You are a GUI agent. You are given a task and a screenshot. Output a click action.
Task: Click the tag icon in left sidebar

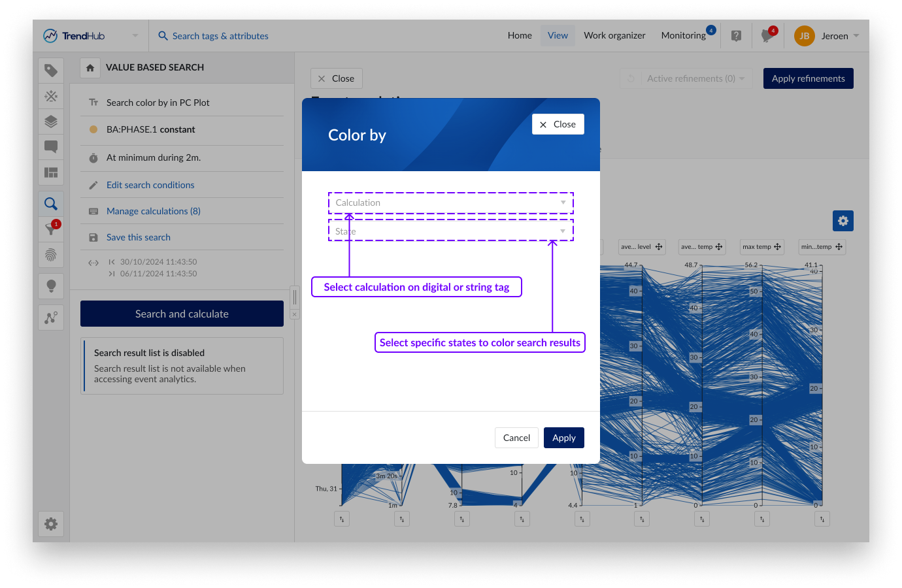(x=51, y=71)
